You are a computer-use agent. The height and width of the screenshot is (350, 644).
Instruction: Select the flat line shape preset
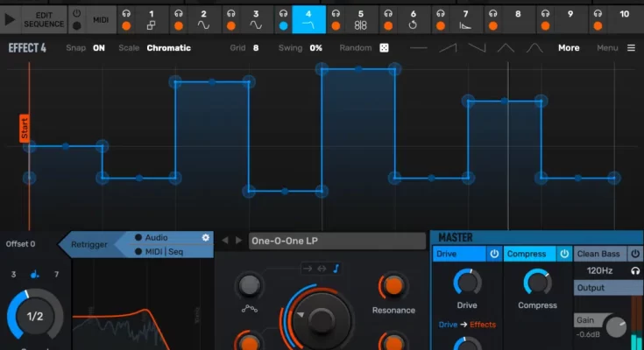pos(420,48)
